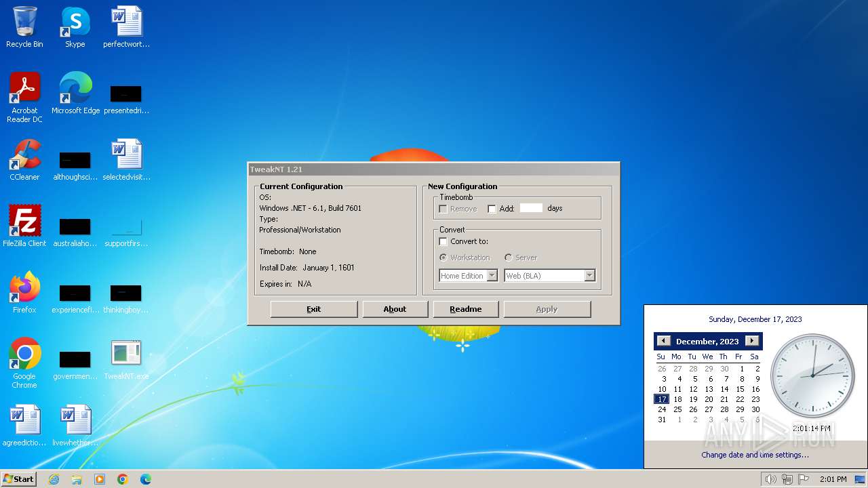Screen dimensions: 868x488
Task: Click the taskbar clock showing 2:01 PM
Action: (x=833, y=479)
